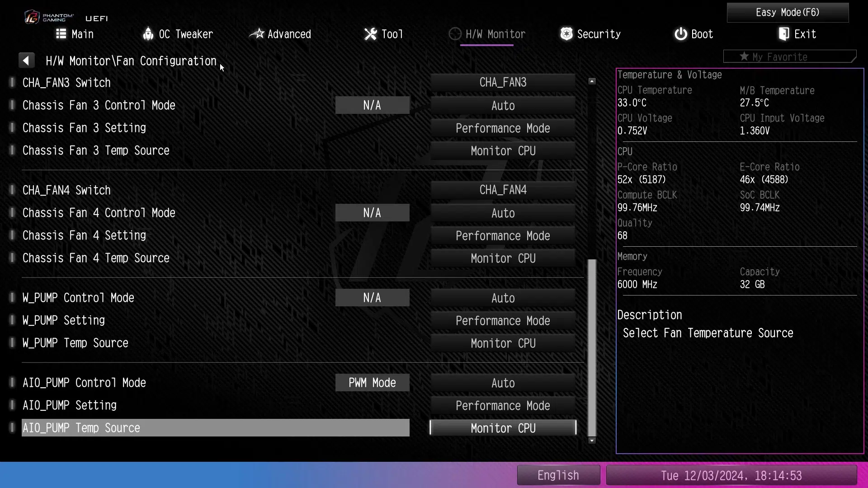This screenshot has width=868, height=488.
Task: Open CHA_FAN3 Switch value dropdown
Action: click(503, 82)
